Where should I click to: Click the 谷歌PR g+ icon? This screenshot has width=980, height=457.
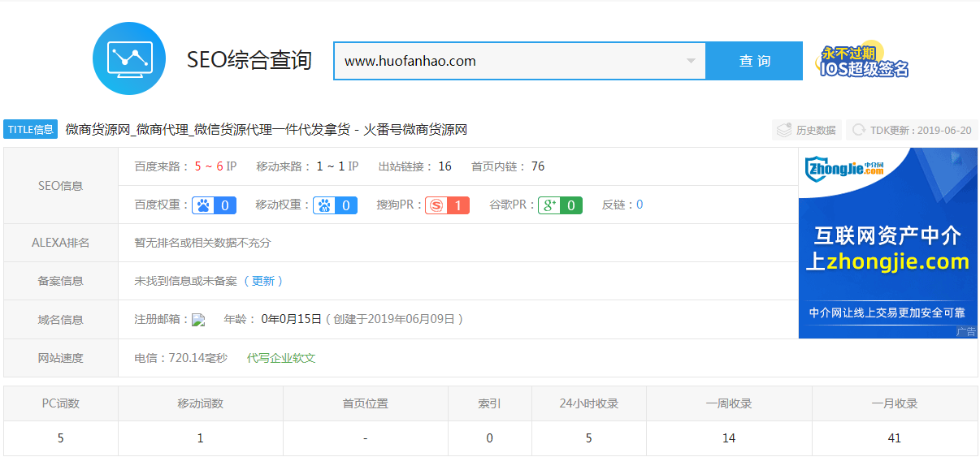click(549, 205)
